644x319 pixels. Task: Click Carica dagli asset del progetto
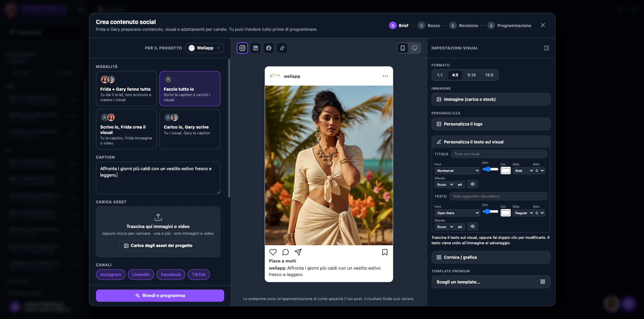[x=158, y=246]
